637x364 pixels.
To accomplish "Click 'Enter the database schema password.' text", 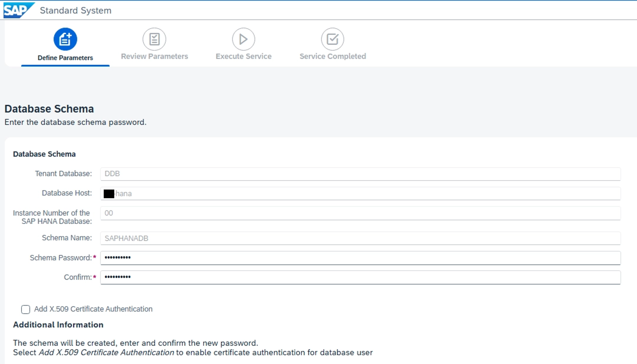I will click(75, 122).
